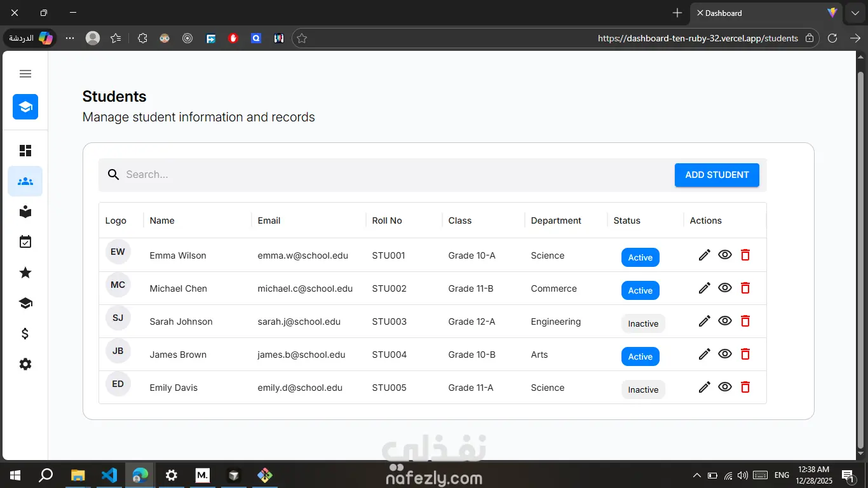Refresh the page
Screen dimensions: 868x488
click(832, 38)
